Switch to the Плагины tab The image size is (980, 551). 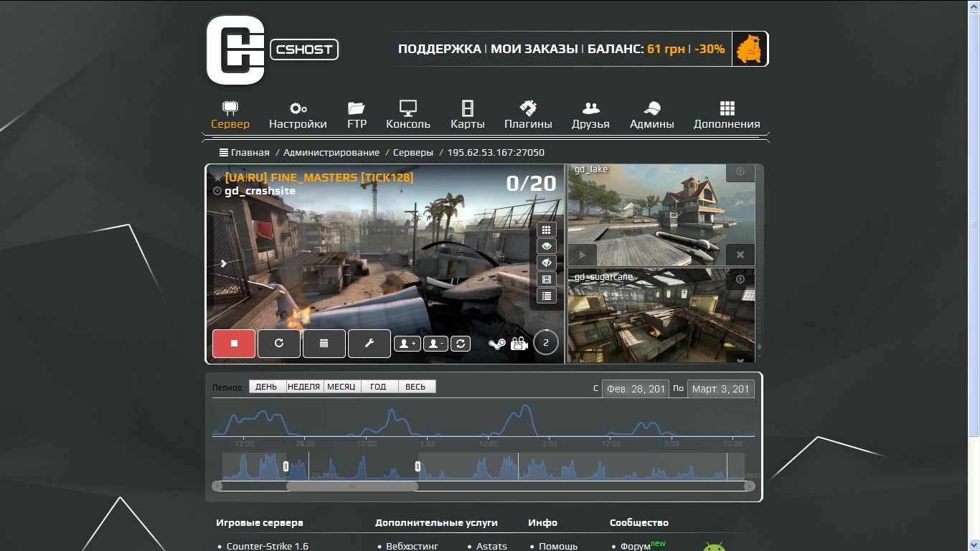pos(528,115)
